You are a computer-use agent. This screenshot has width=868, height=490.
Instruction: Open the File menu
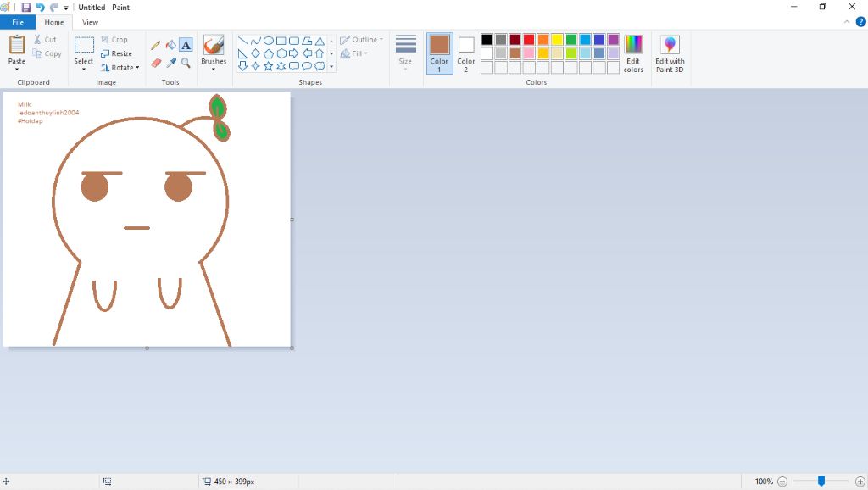coord(18,22)
